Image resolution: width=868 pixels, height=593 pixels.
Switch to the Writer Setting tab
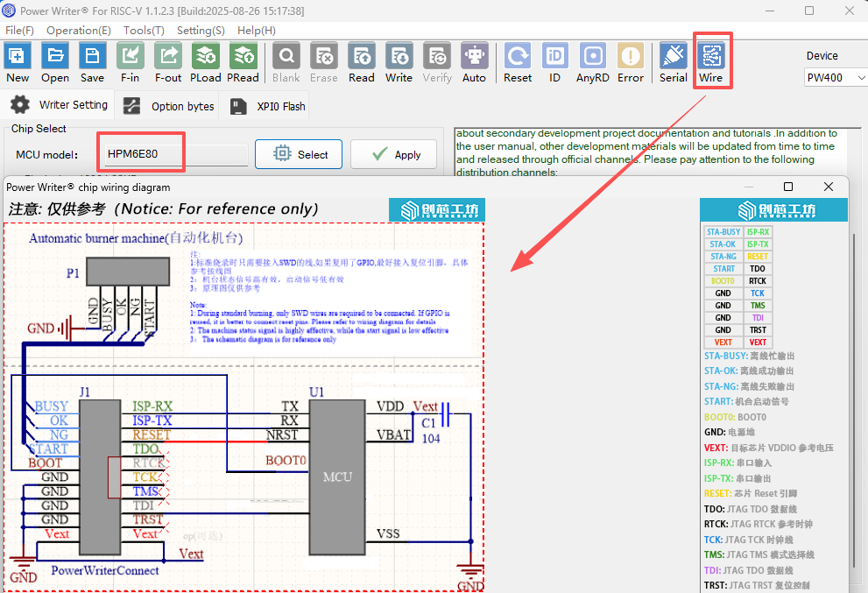60,104
